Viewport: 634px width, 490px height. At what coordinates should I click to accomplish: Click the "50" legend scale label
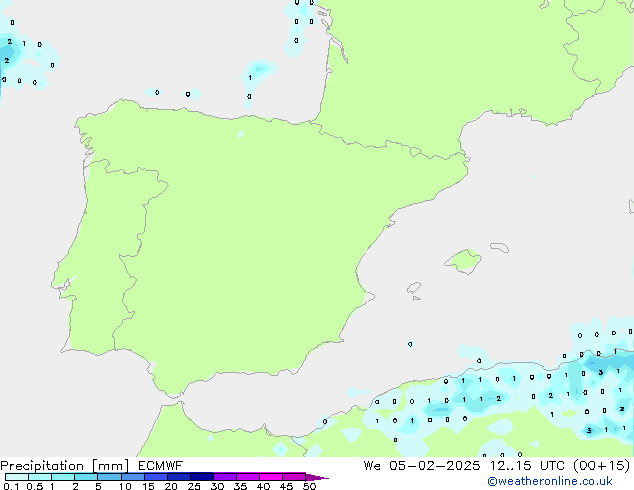point(309,486)
